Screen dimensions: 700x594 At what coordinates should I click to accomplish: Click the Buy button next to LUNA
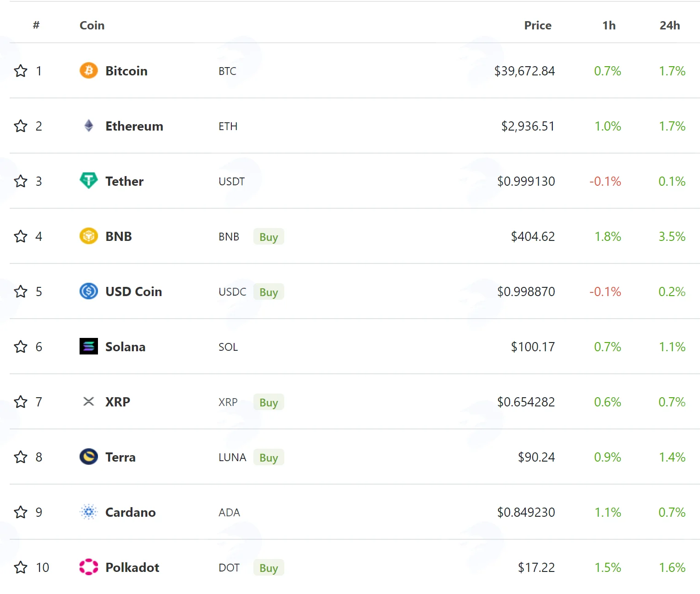click(x=269, y=457)
